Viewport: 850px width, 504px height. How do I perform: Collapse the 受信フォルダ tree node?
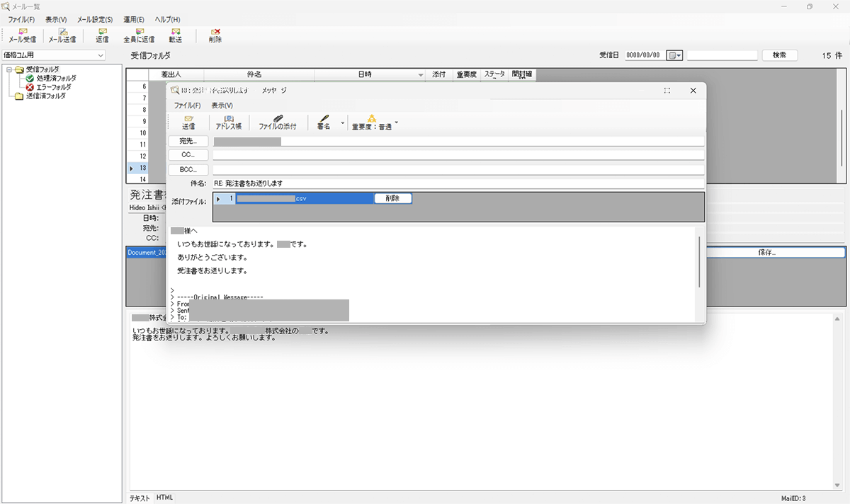pos(8,69)
